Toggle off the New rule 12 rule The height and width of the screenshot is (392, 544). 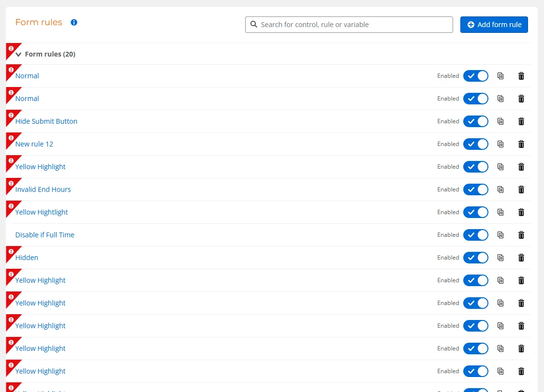click(x=476, y=144)
